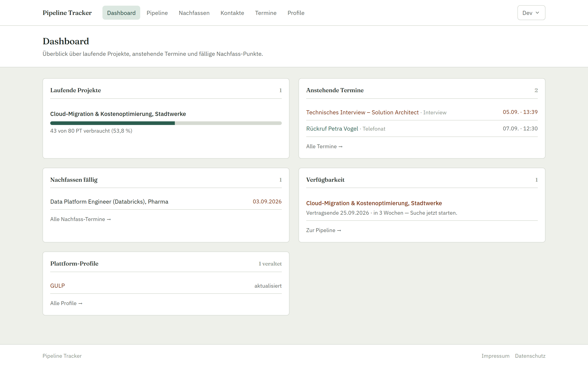Go to the Pipeline nav tab
Image resolution: width=588 pixels, height=367 pixels.
pyautogui.click(x=157, y=13)
